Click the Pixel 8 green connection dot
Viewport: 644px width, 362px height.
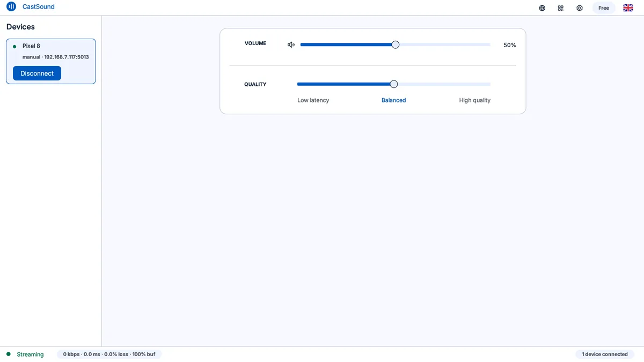(14, 47)
